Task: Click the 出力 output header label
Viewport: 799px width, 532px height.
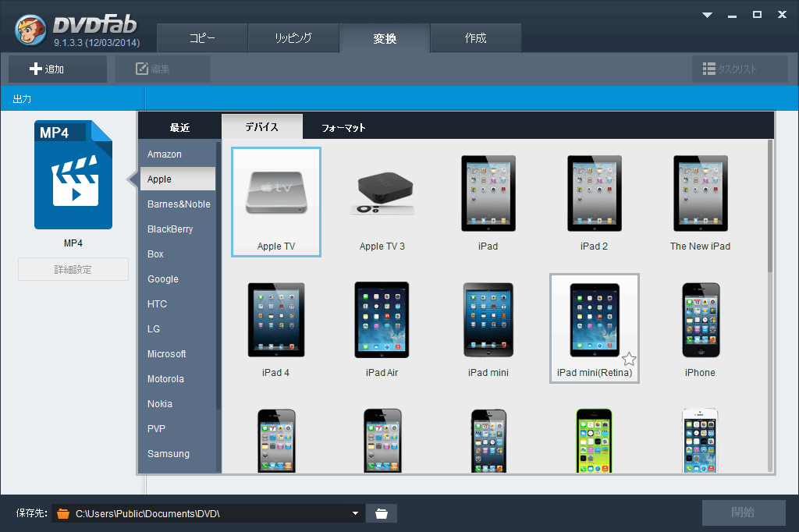Action: pos(22,99)
